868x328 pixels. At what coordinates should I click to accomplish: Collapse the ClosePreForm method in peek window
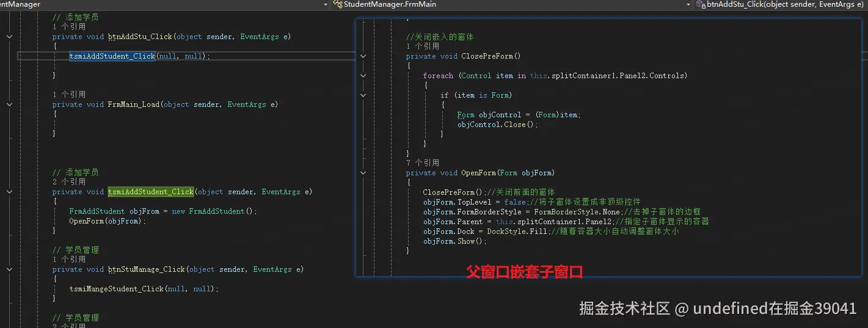point(363,56)
